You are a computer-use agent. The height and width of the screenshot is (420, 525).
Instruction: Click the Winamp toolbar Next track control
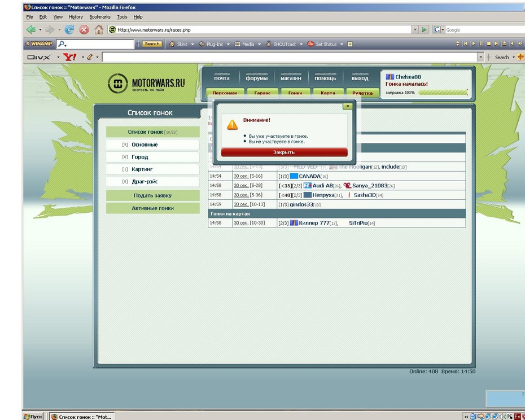pos(497,43)
